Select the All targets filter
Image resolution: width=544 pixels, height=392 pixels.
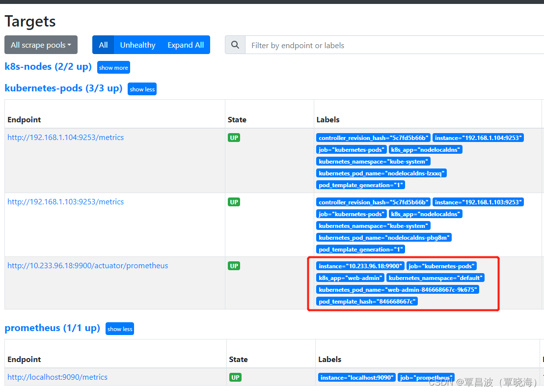click(x=103, y=45)
